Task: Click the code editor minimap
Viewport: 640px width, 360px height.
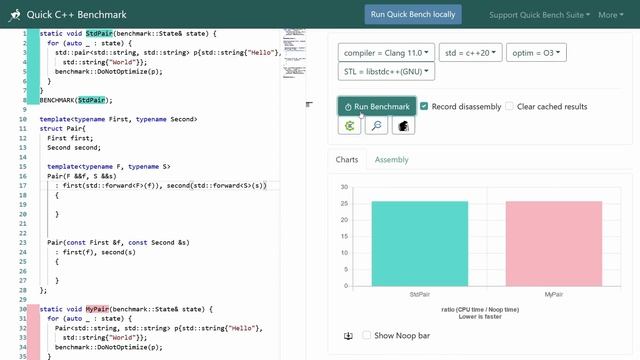Action: (294, 53)
